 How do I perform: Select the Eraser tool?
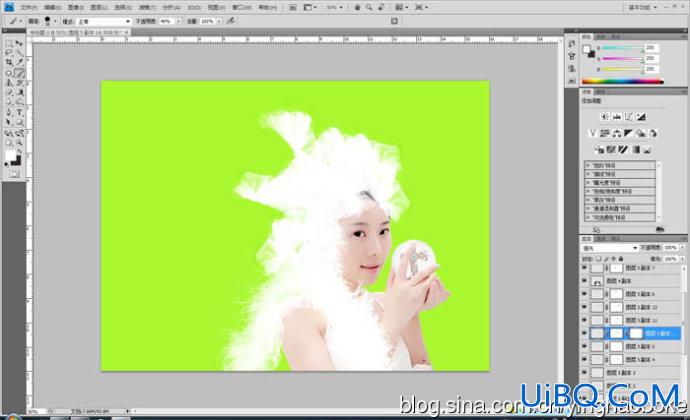8,93
